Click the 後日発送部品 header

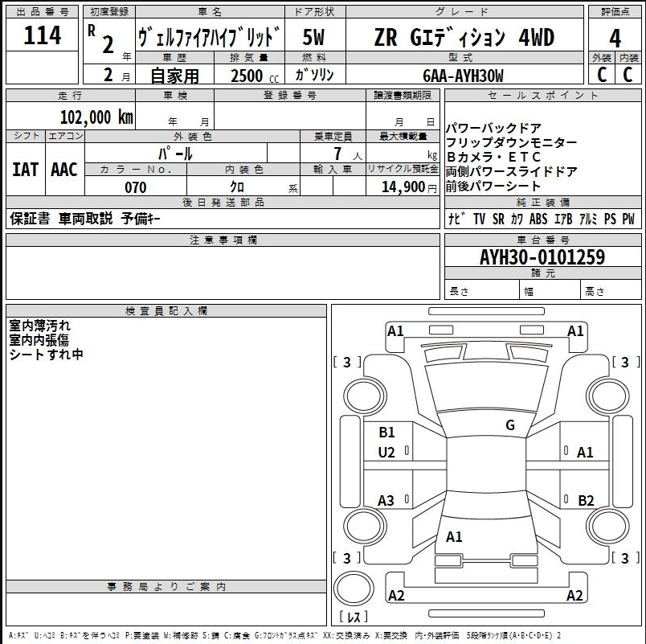point(223,202)
